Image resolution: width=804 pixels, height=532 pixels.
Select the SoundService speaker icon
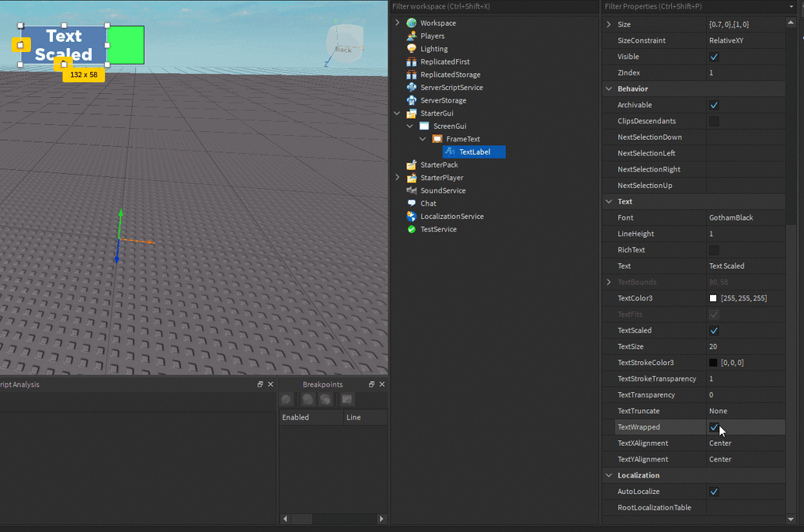(x=411, y=190)
